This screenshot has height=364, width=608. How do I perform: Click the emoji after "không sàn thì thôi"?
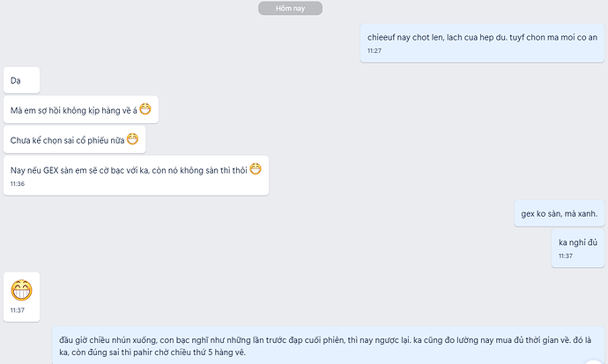(x=256, y=168)
